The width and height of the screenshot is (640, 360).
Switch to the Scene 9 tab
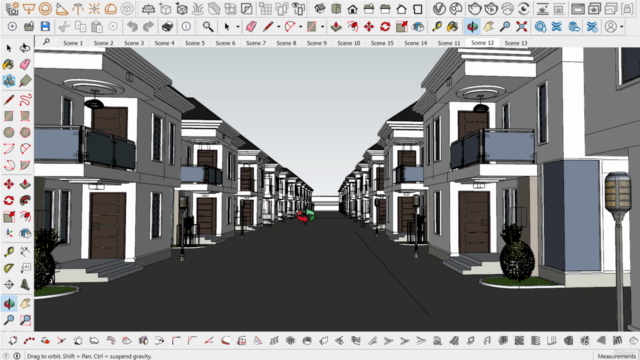(x=317, y=43)
